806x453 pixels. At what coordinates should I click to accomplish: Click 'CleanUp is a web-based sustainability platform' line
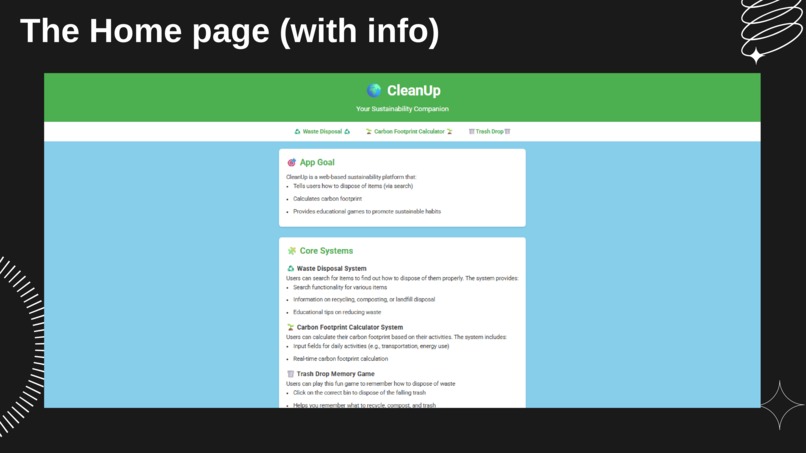[x=351, y=177]
